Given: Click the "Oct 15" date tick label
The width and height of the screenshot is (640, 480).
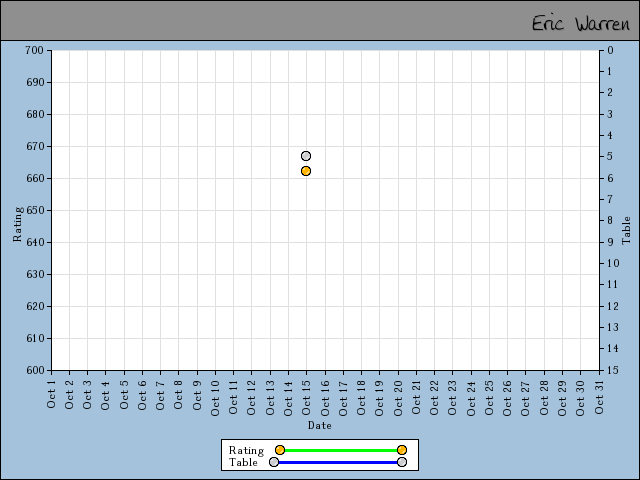Looking at the screenshot, I should [306, 394].
